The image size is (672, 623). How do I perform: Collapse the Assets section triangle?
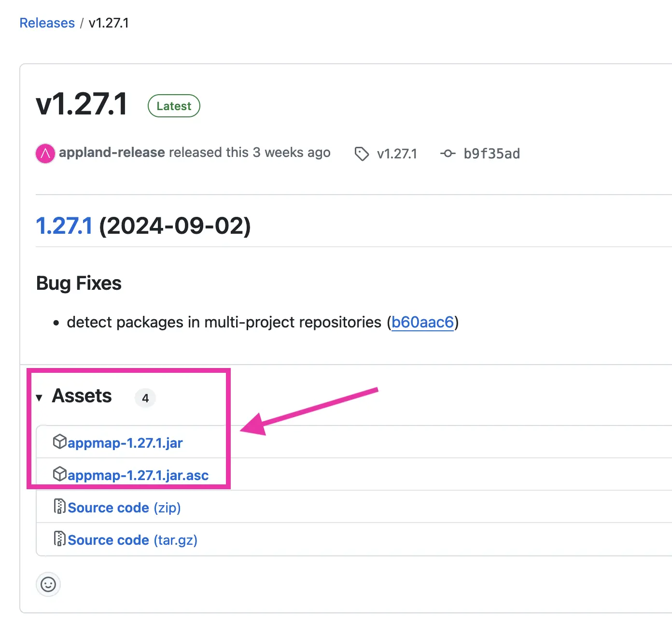(39, 398)
